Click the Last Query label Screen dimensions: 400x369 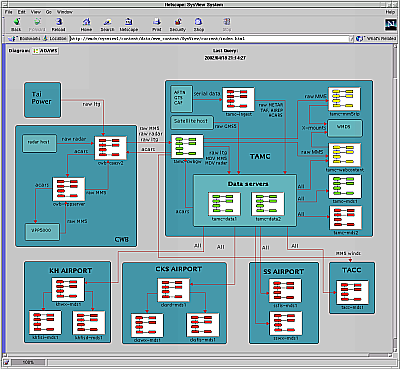[x=225, y=51]
